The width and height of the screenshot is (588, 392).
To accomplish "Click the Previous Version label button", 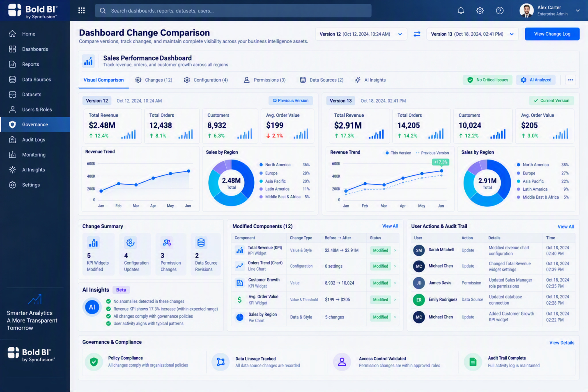I will (x=291, y=100).
